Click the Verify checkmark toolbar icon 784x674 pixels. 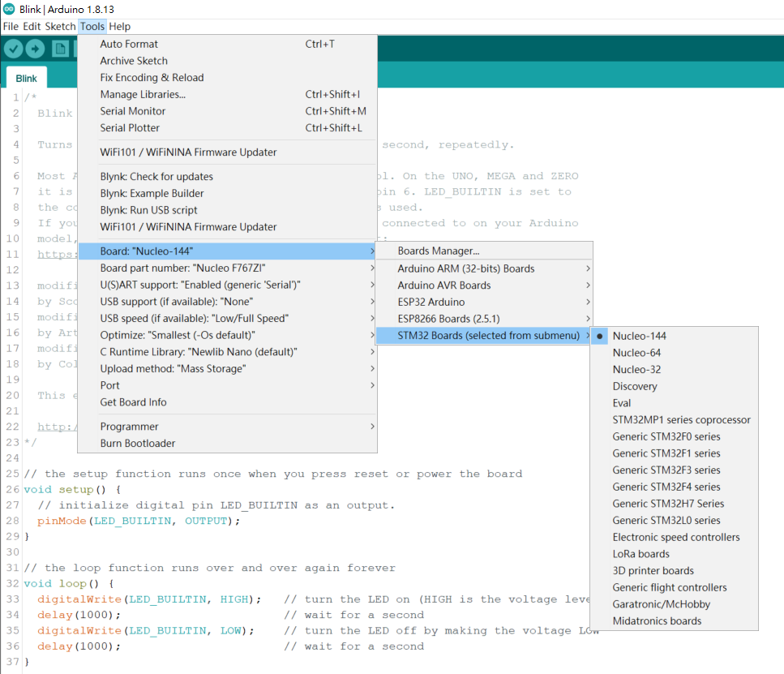tap(14, 49)
